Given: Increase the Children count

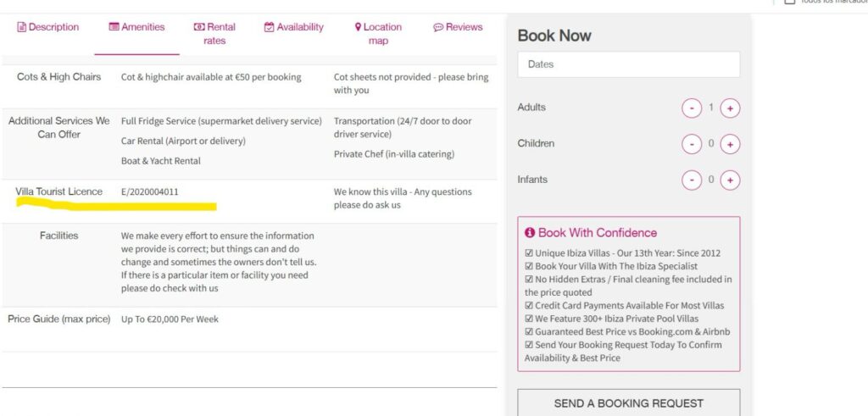Looking at the screenshot, I should pos(730,144).
